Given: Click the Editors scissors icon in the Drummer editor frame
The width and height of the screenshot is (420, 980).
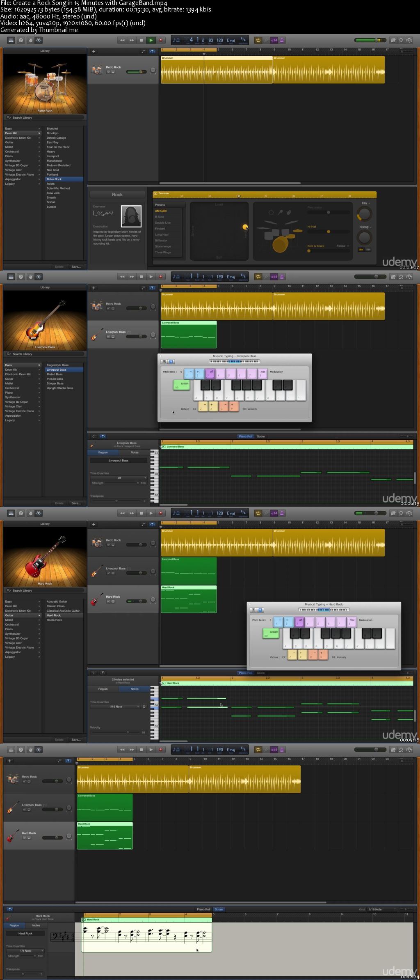Looking at the screenshot, I should click(x=39, y=40).
